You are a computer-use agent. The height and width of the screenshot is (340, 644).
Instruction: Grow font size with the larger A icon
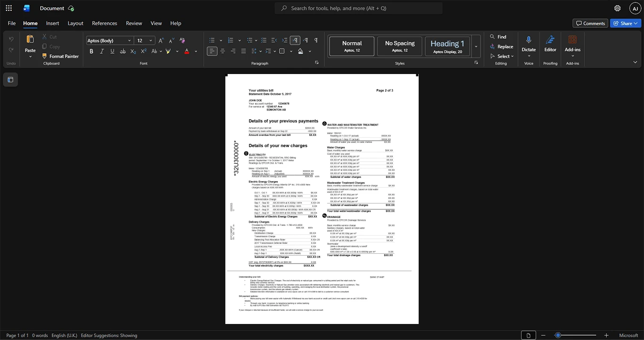coord(161,41)
